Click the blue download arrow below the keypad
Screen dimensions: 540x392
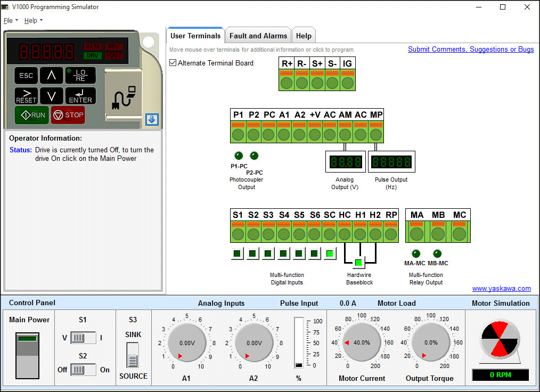(152, 120)
